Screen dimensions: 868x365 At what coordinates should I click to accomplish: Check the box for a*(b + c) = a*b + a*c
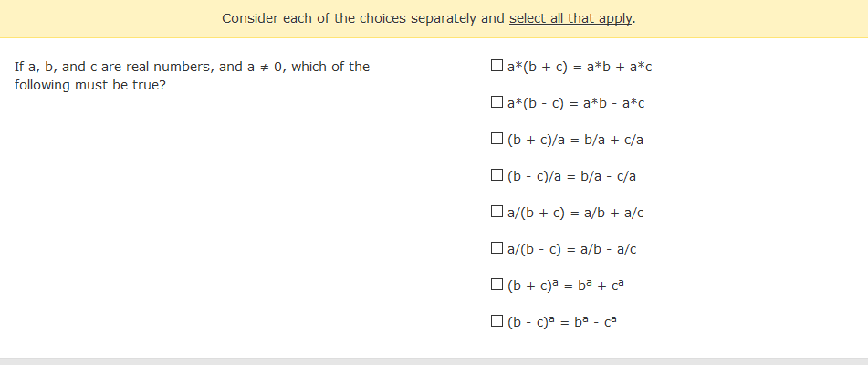coord(497,66)
